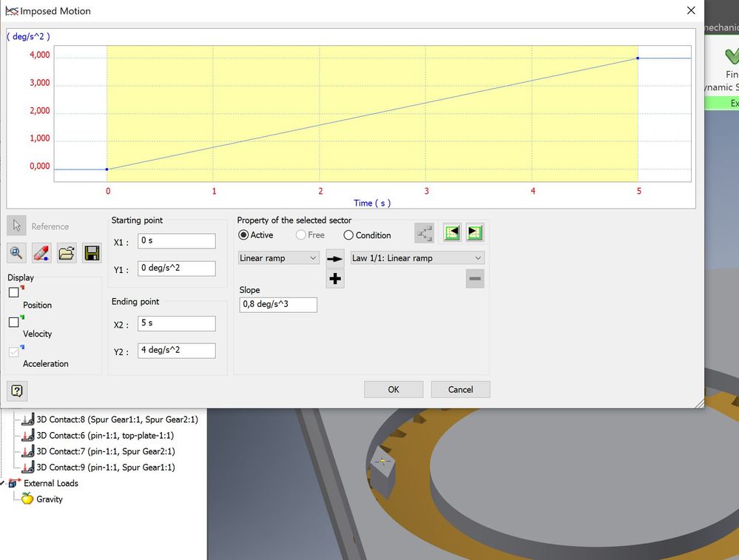Go to the previous sector icon

click(452, 233)
